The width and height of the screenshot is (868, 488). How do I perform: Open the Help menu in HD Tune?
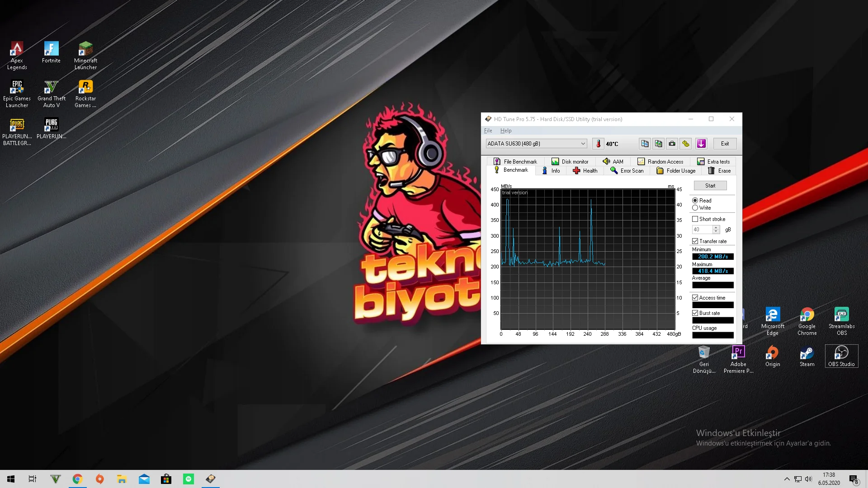pyautogui.click(x=506, y=131)
